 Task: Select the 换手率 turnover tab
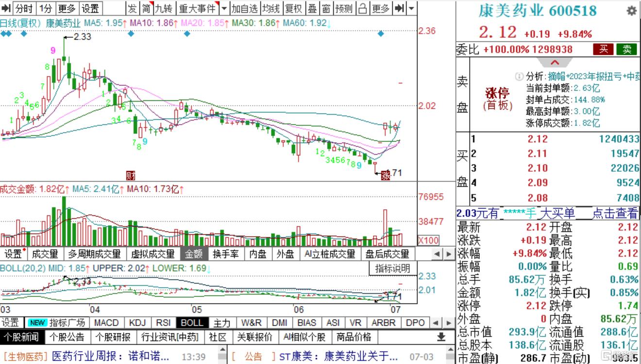(x=226, y=254)
